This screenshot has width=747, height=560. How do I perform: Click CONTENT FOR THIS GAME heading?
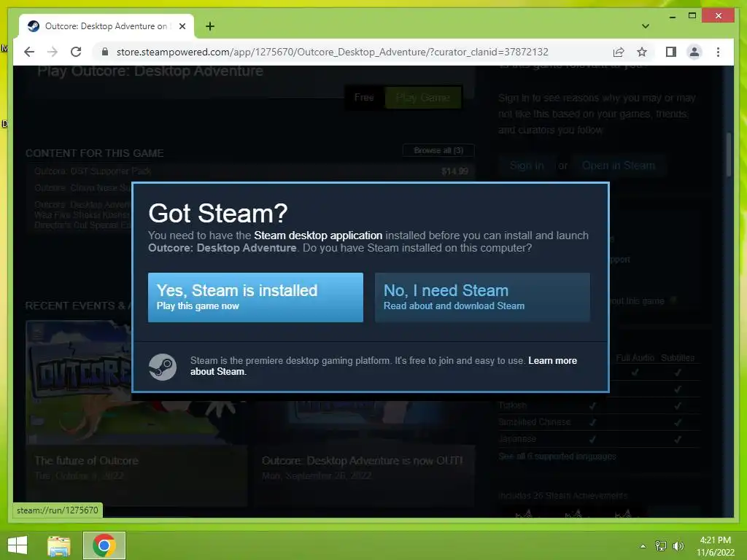click(94, 153)
